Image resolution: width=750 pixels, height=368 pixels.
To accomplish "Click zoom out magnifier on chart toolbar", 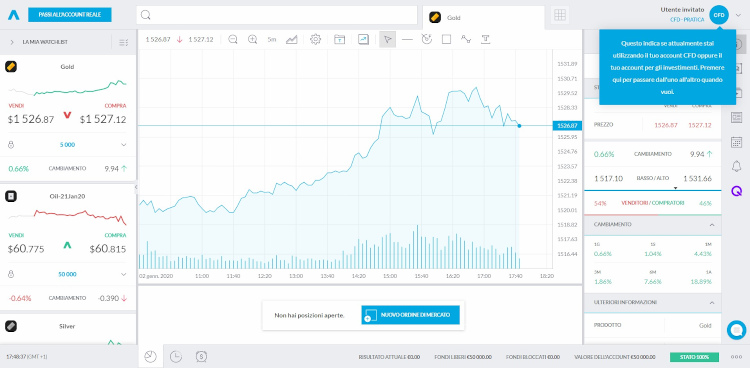I will 233,39.
